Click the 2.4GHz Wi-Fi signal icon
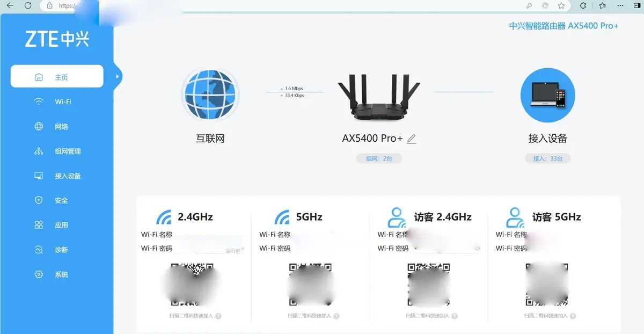644x334 pixels. click(x=164, y=217)
